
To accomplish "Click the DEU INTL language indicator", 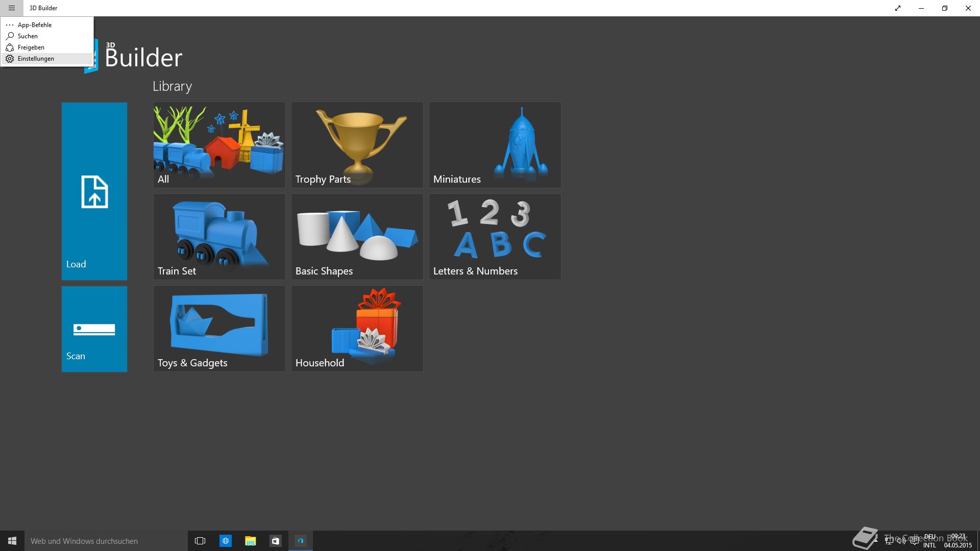I will point(929,541).
